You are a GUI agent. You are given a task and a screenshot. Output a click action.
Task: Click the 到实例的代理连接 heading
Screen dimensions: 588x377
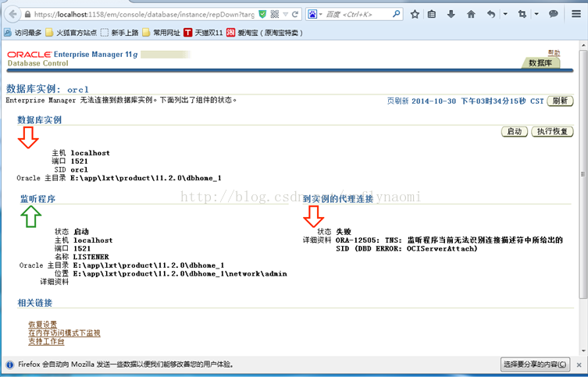pos(338,199)
